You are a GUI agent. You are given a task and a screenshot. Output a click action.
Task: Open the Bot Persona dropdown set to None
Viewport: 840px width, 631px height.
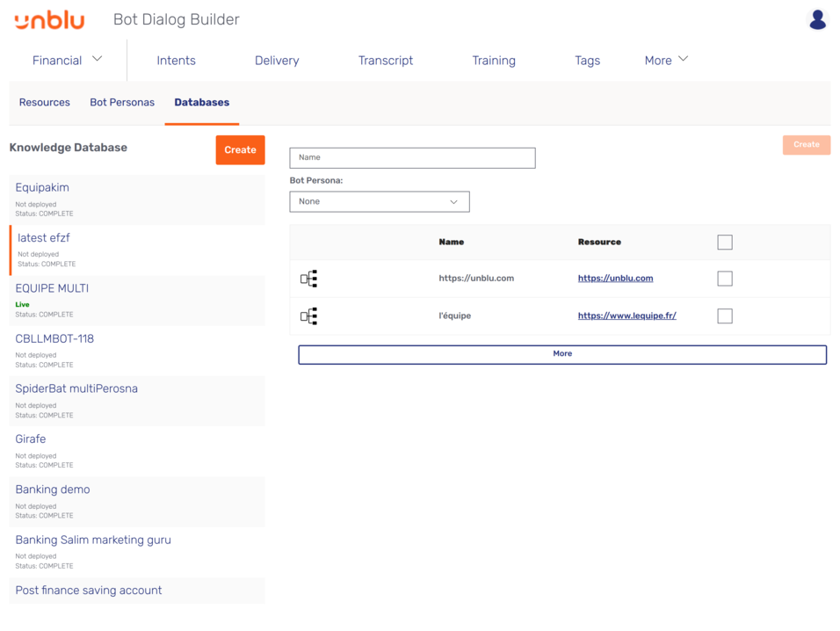[x=380, y=201]
